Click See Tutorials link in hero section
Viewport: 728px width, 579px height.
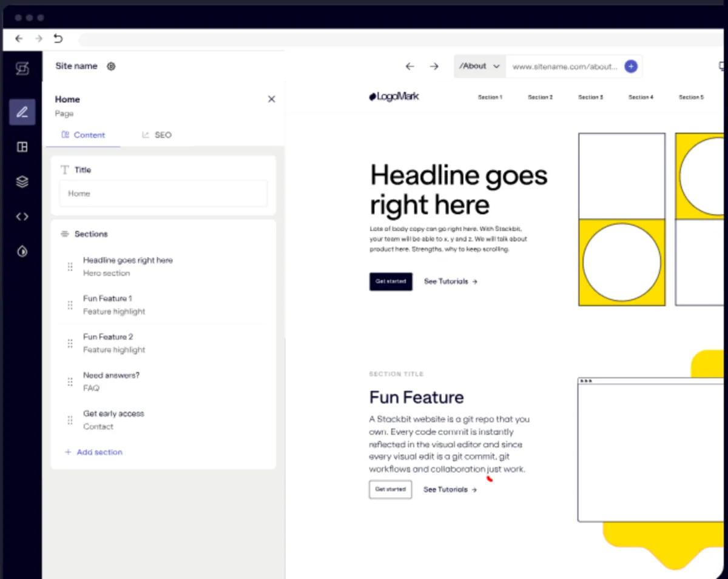pos(451,281)
